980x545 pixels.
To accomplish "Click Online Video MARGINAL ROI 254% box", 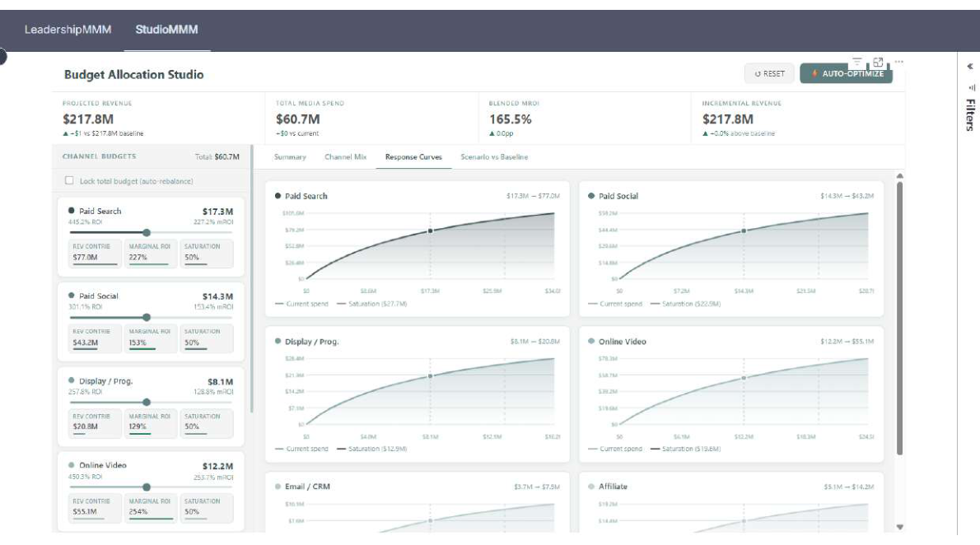I will tap(149, 508).
